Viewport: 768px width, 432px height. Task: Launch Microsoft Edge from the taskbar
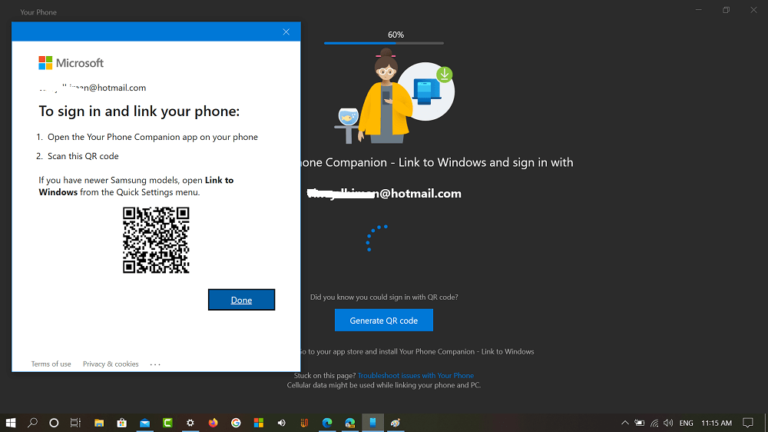point(327,423)
